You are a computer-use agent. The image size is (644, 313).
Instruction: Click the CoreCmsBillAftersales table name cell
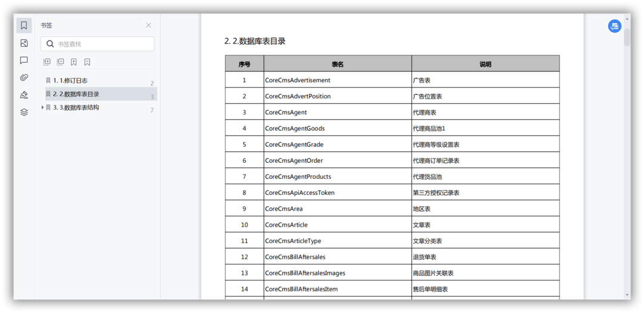(x=338, y=257)
